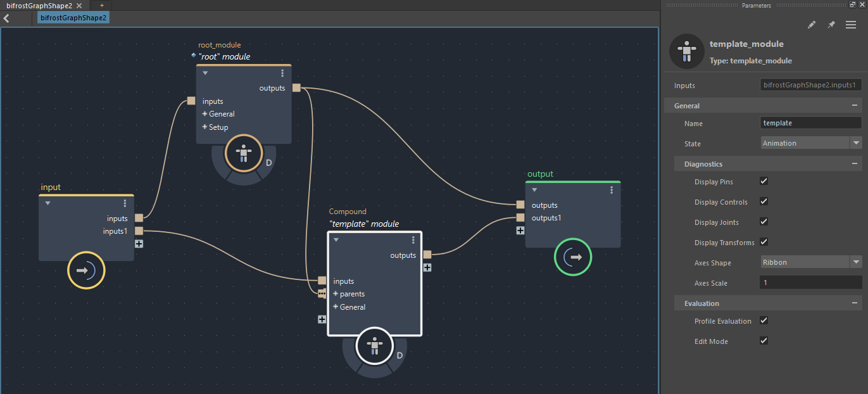Open the Parameters hamburger menu
Image resolution: width=868 pixels, height=394 pixels.
tap(851, 25)
